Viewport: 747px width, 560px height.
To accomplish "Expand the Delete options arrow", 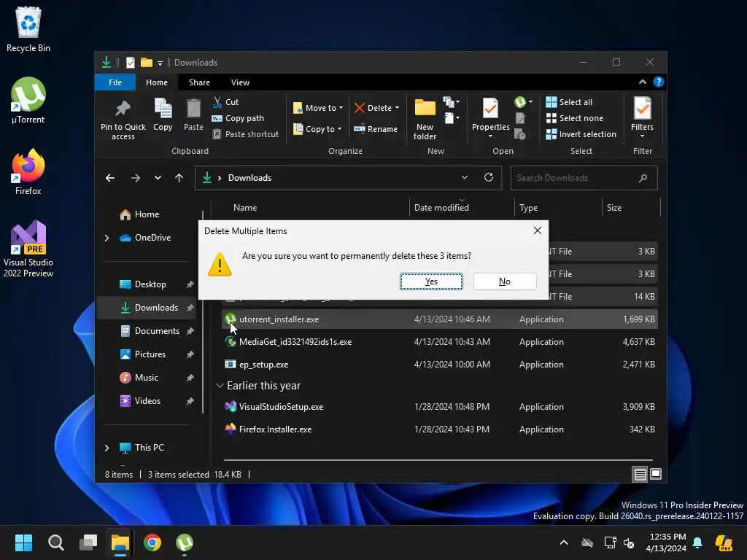I will pyautogui.click(x=397, y=108).
